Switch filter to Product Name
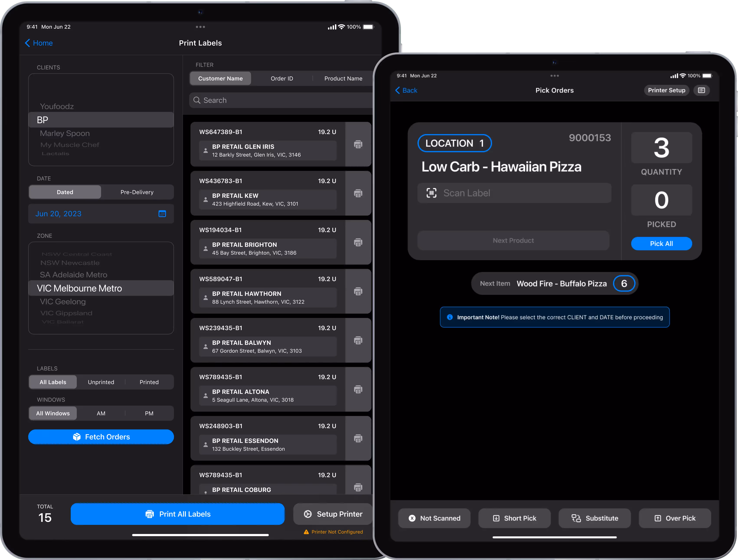The height and width of the screenshot is (560, 738). click(x=343, y=78)
